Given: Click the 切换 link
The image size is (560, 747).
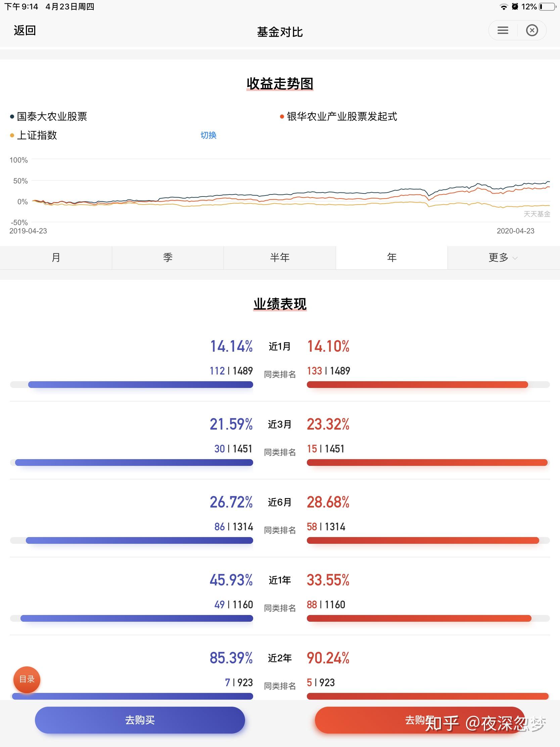Looking at the screenshot, I should [208, 135].
